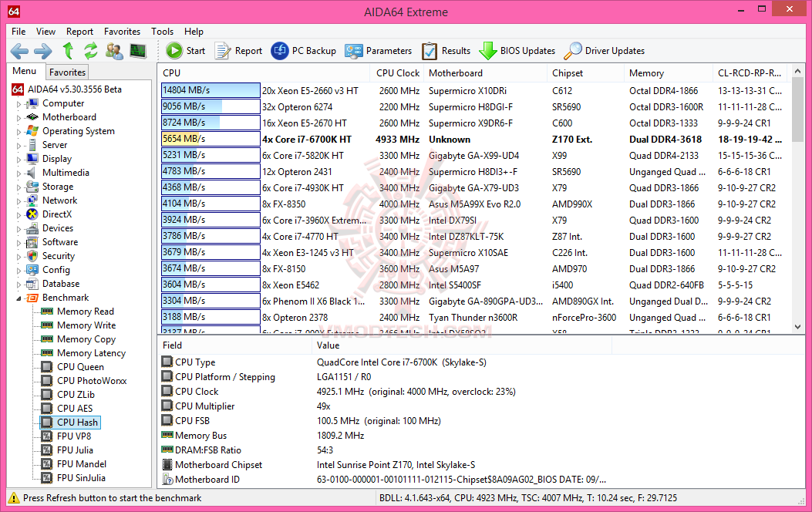Click the Forward navigation arrow icon
The image size is (812, 512).
[x=43, y=51]
